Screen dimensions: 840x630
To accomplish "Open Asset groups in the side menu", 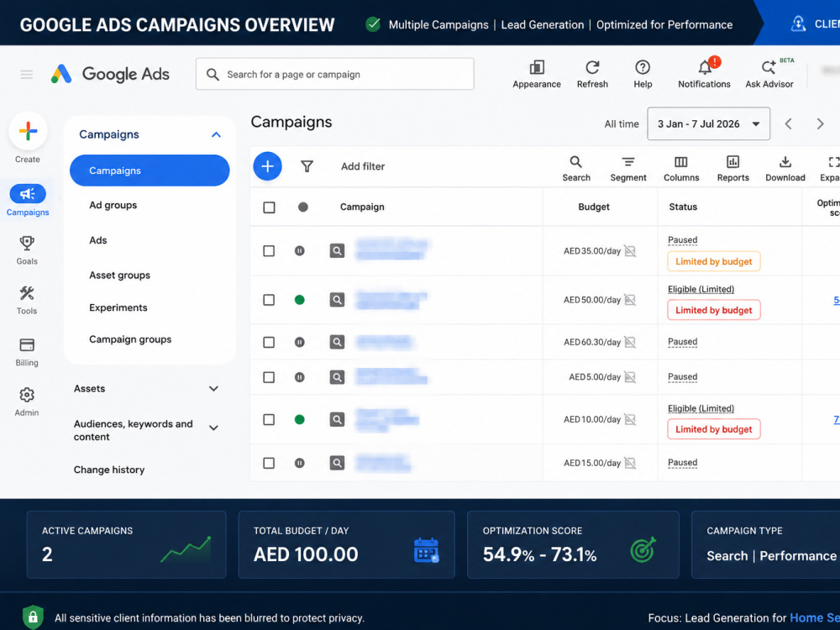I will tap(119, 276).
